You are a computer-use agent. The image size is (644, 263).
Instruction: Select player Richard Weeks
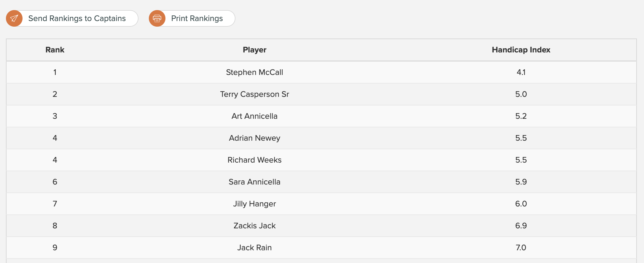(x=254, y=160)
